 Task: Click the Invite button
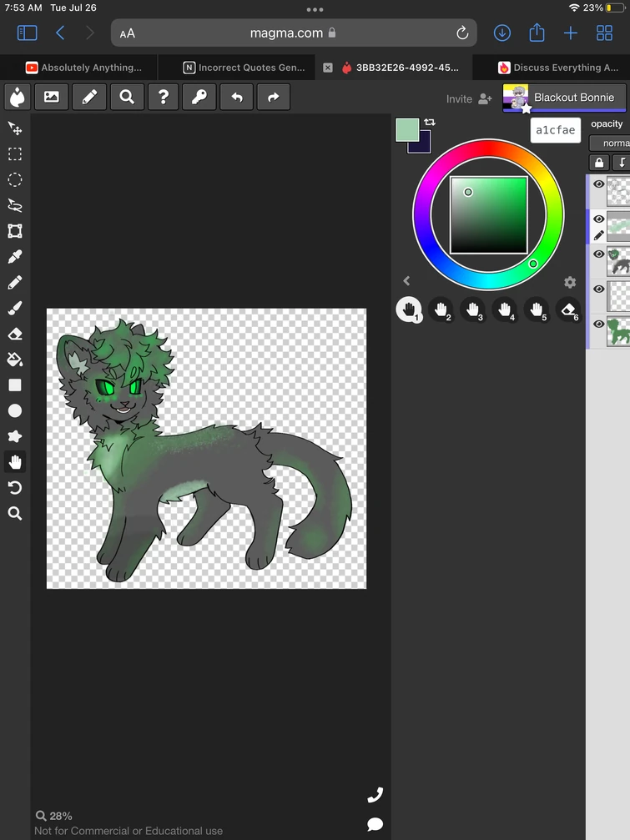[x=469, y=98]
